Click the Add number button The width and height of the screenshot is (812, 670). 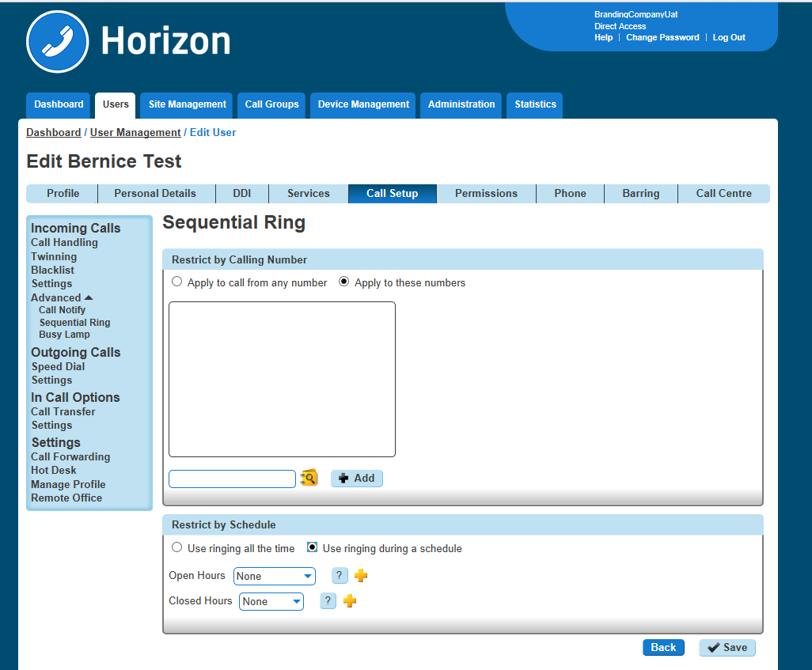[357, 479]
